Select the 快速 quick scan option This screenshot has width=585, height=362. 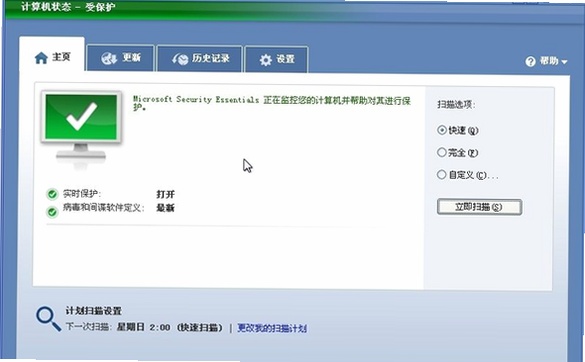(x=441, y=130)
